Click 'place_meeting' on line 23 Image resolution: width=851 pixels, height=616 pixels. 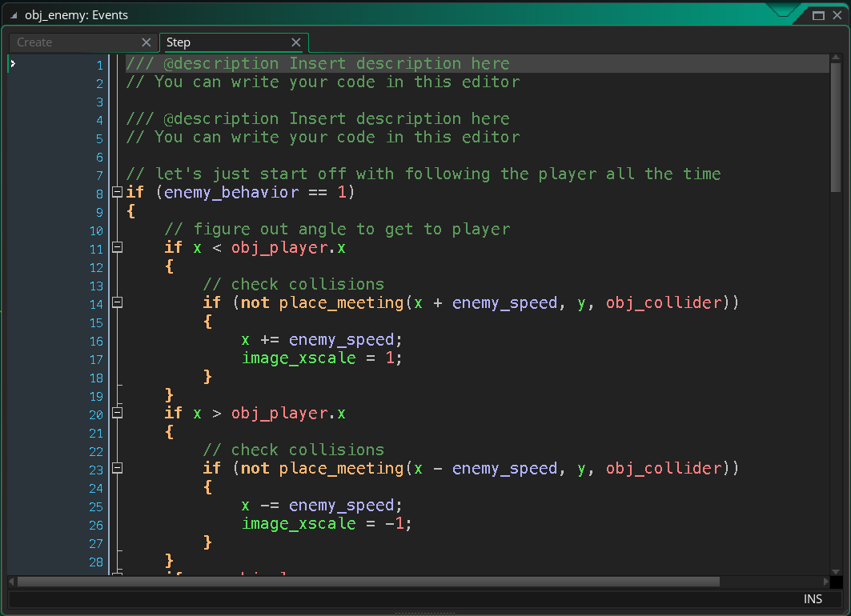(x=341, y=469)
